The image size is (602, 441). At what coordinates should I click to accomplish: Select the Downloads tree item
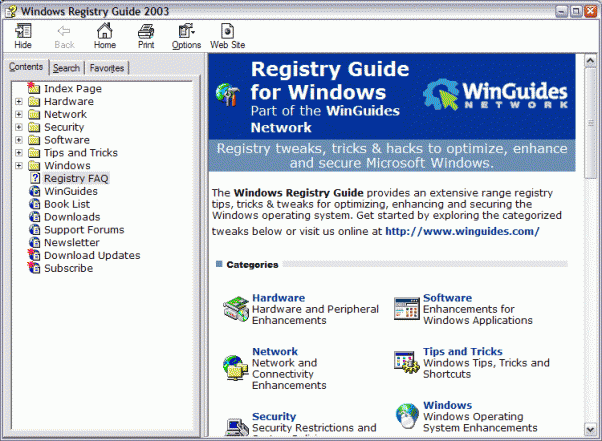[x=72, y=217]
